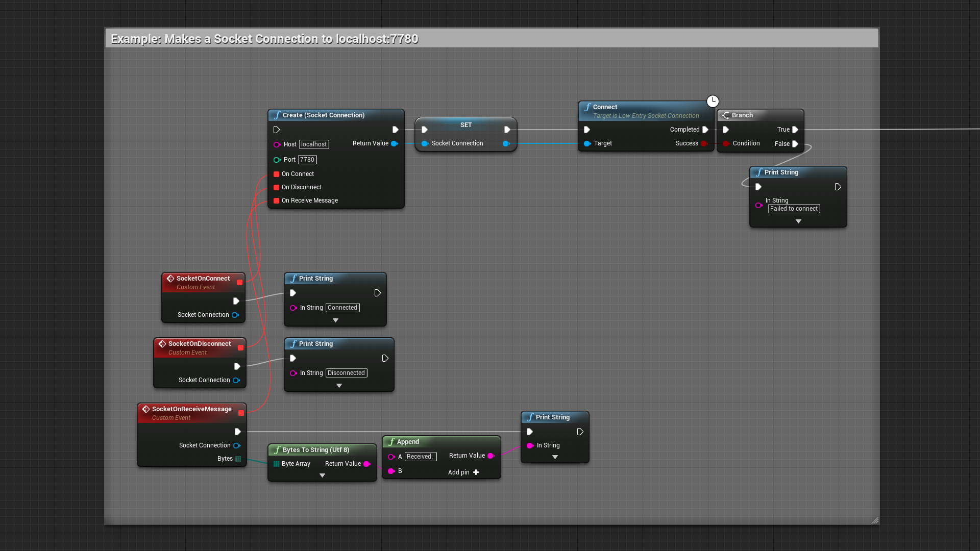Select the SET node Socket Connection input
980x551 pixels.
(423, 143)
